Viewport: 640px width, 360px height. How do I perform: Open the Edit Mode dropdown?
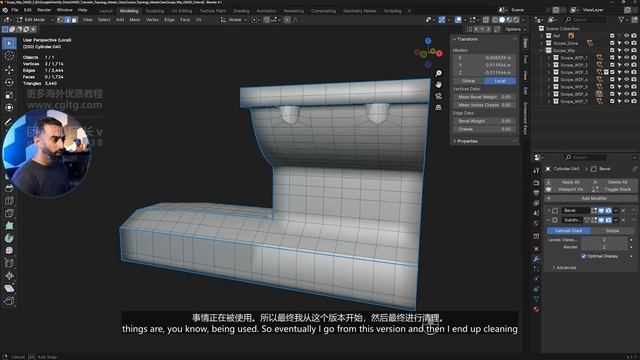[35, 20]
